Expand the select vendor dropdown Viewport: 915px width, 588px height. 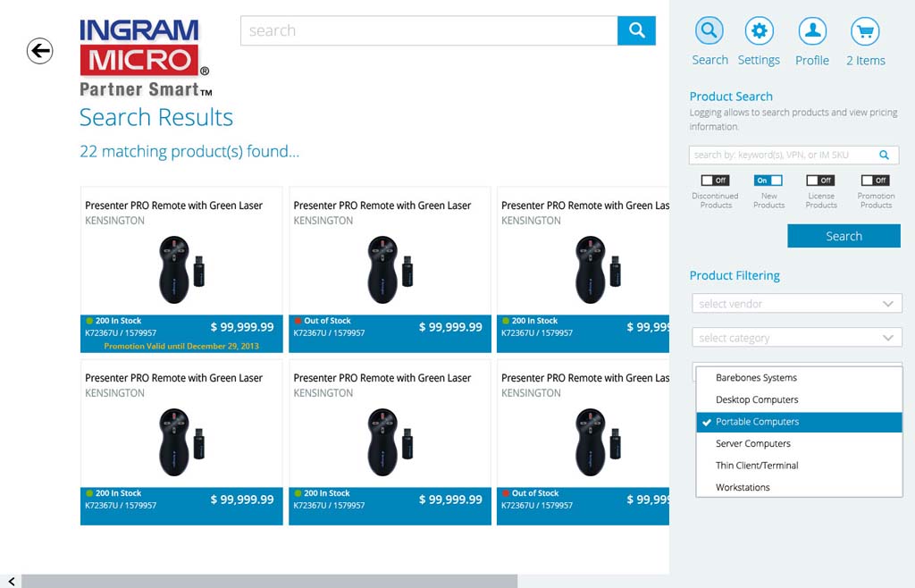point(796,304)
